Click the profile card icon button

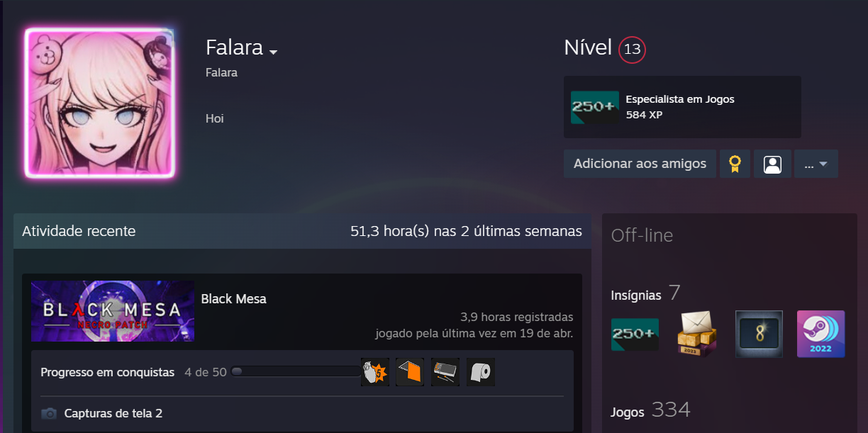[772, 164]
